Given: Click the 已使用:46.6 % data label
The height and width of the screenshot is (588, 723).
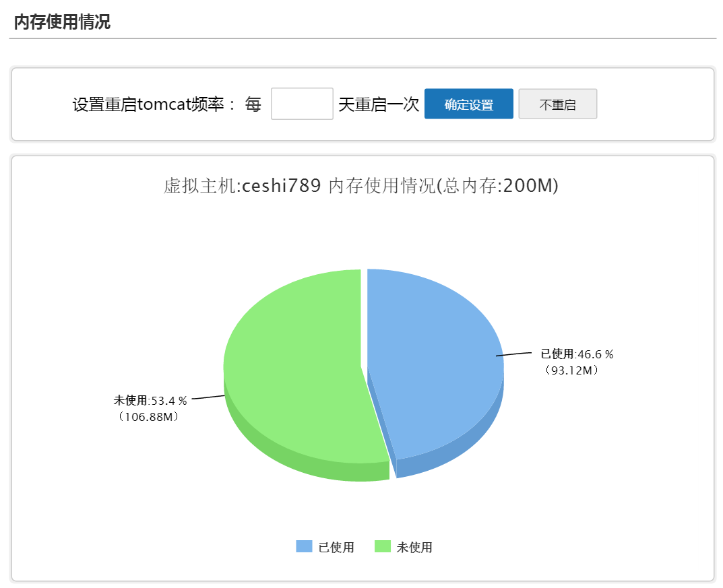Looking at the screenshot, I should click(x=577, y=354).
